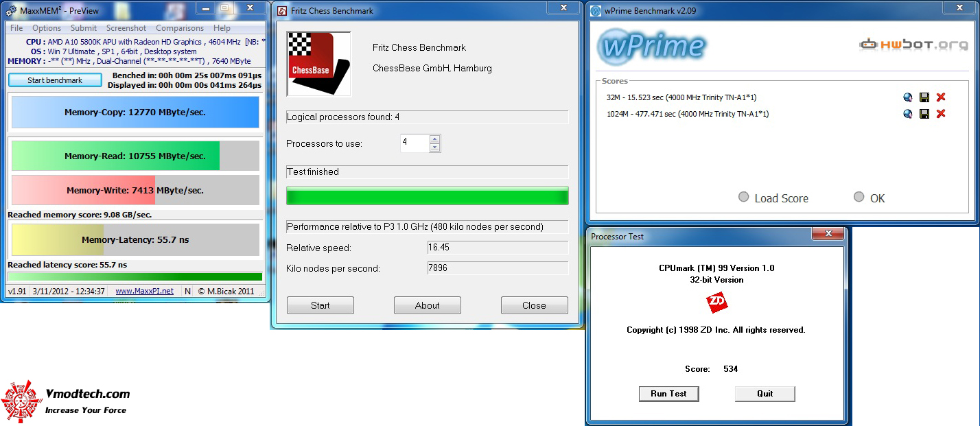Click 'Reached memory score: 9.08 GB/sec.' text
980x426 pixels.
point(80,215)
